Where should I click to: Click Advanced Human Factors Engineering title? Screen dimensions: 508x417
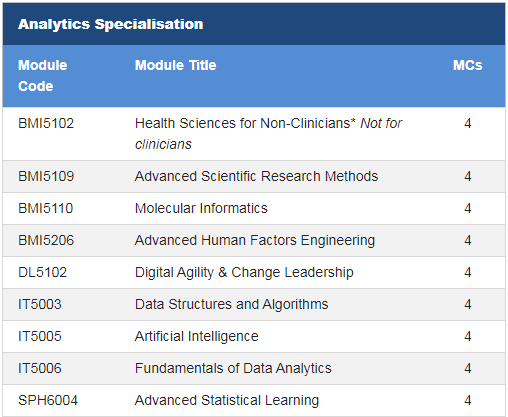coord(255,241)
